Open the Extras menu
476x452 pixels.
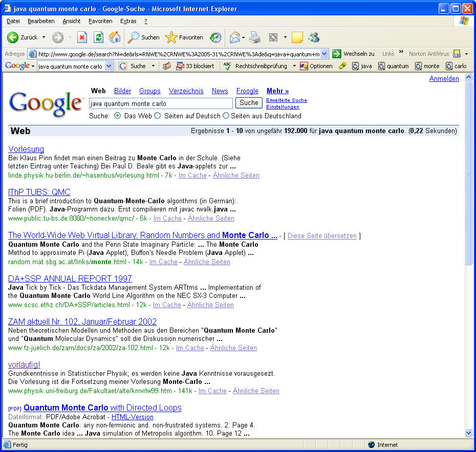128,21
